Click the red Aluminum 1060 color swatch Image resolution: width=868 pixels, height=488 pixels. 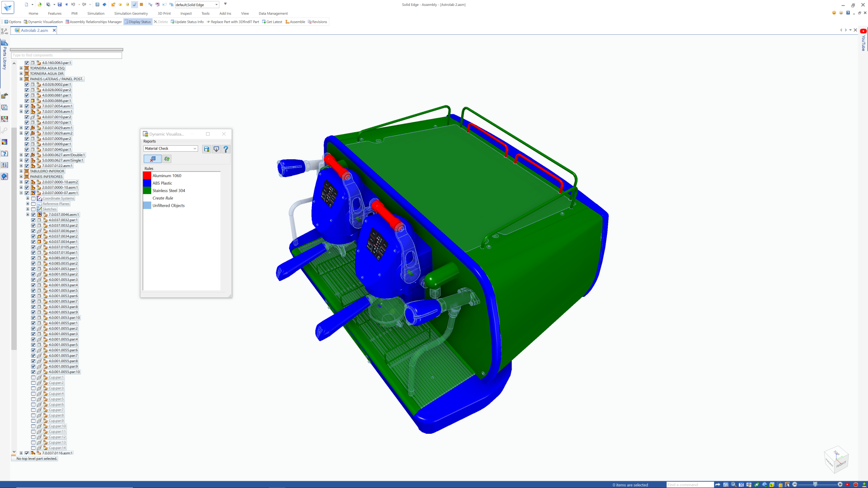click(147, 176)
